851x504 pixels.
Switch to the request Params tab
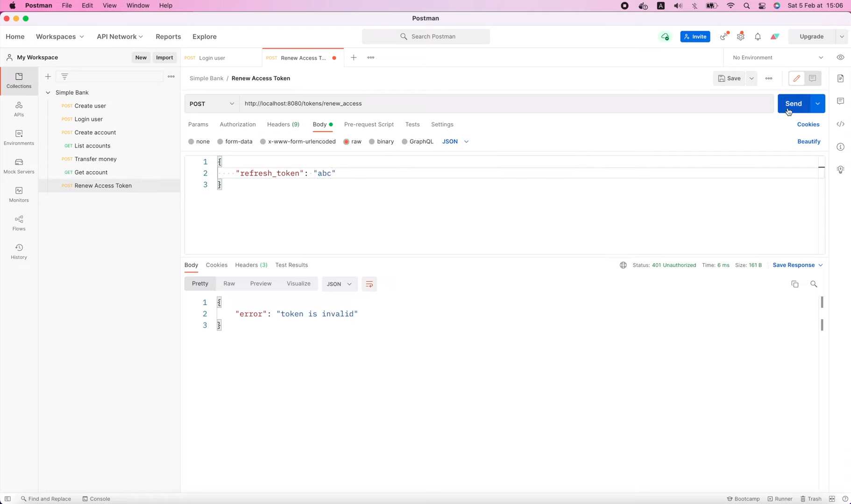click(x=198, y=125)
